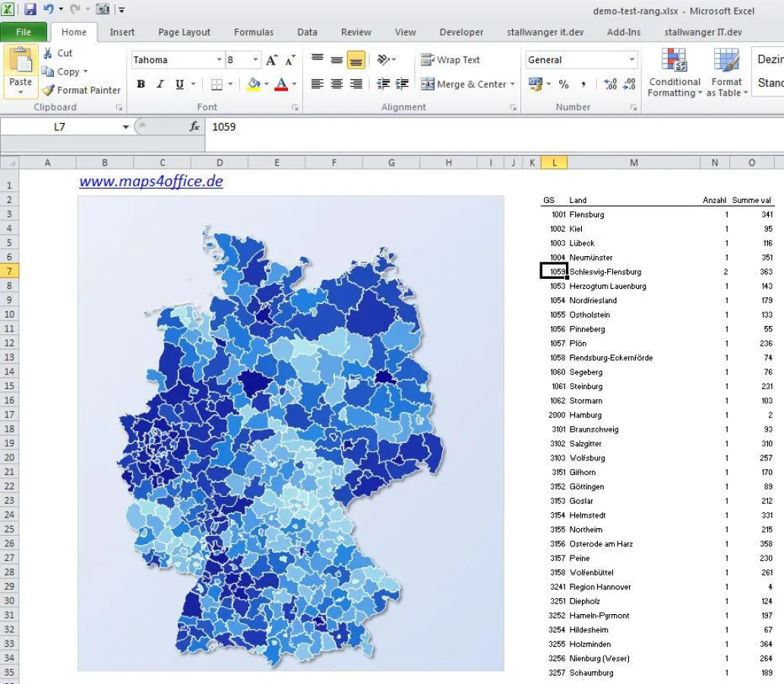The width and height of the screenshot is (784, 684).
Task: Click the www.maps4office.de hyperlink
Action: (x=149, y=183)
